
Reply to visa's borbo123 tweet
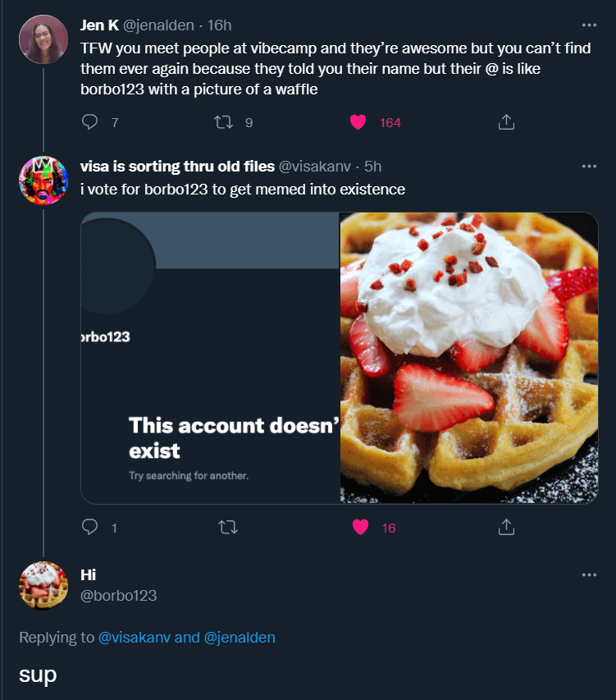coord(91,528)
